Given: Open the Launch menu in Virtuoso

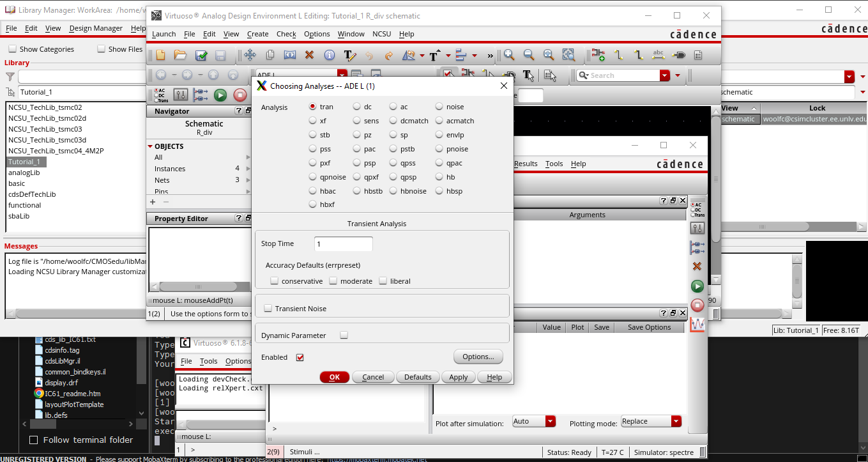Looking at the screenshot, I should [x=164, y=34].
